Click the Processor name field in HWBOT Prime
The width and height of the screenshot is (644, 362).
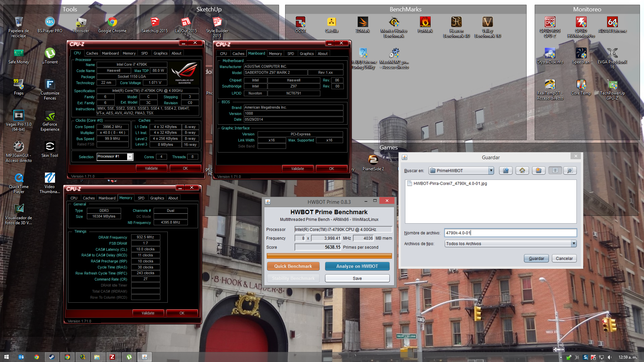(343, 230)
